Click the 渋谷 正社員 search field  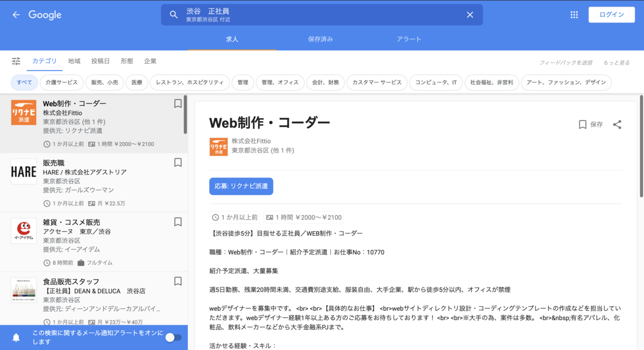pyautogui.click(x=322, y=15)
